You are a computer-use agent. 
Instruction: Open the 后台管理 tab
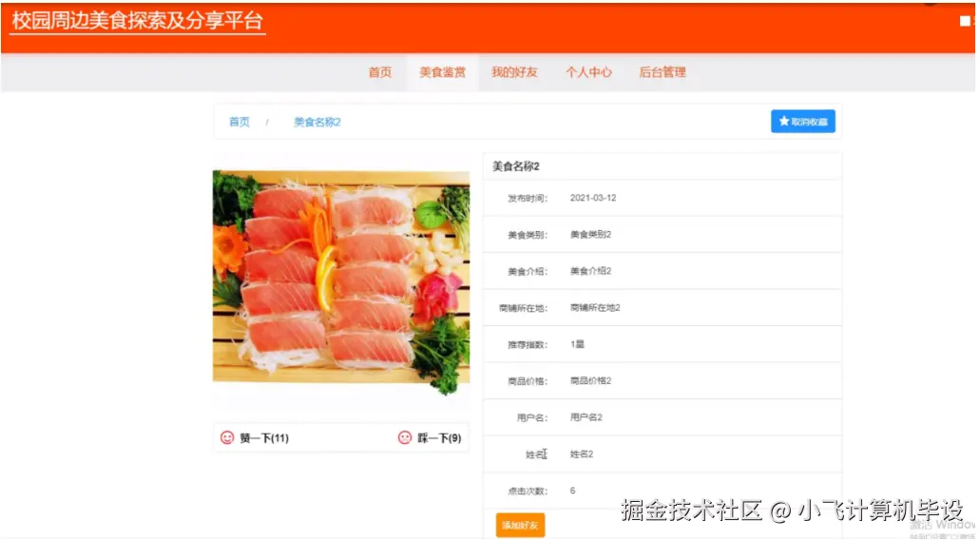tap(663, 72)
